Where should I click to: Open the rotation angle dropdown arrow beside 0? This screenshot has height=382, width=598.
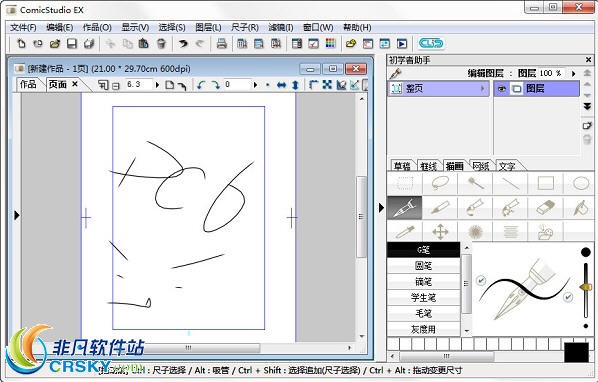(255, 85)
